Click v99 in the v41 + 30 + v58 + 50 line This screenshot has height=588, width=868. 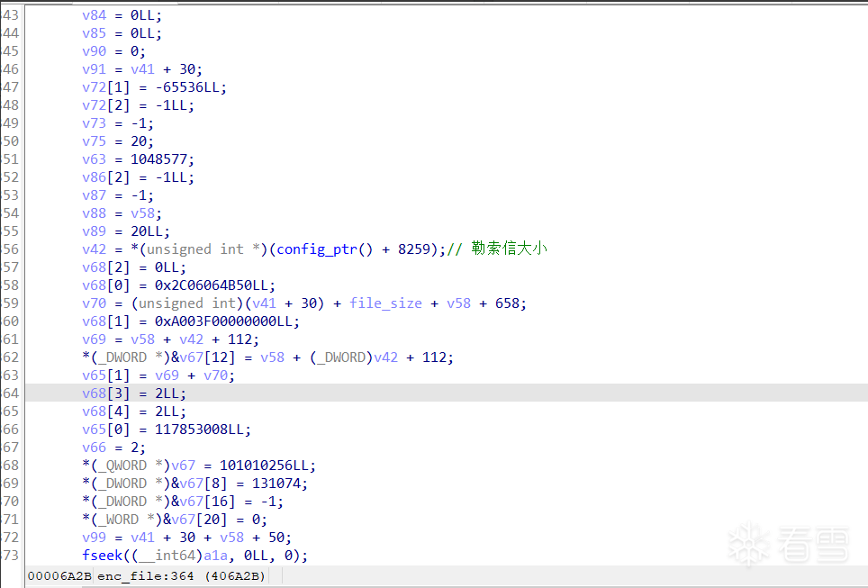94,537
